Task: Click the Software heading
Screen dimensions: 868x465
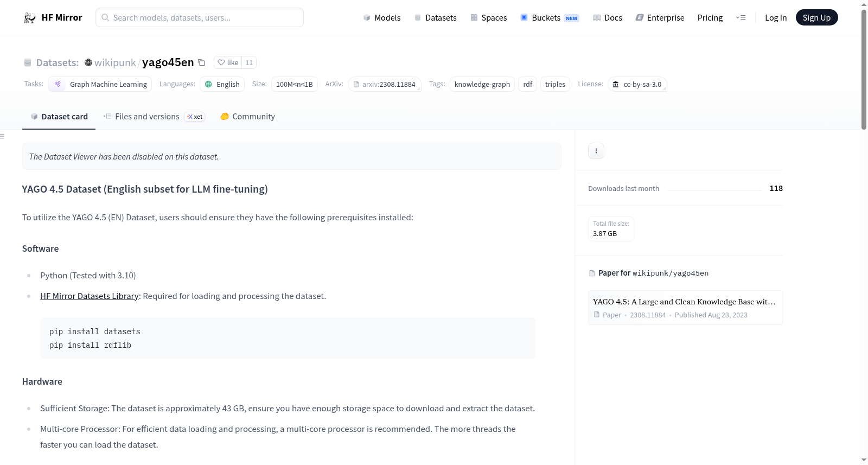Action: 40,249
